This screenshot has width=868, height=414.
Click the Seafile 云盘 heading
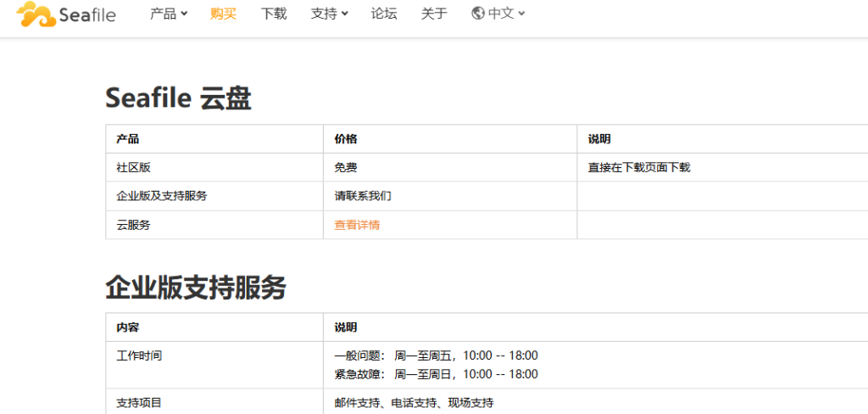pyautogui.click(x=178, y=99)
